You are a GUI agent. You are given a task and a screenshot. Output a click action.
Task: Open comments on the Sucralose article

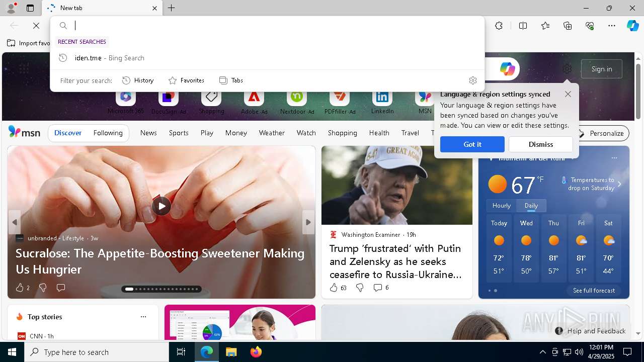coord(61,288)
